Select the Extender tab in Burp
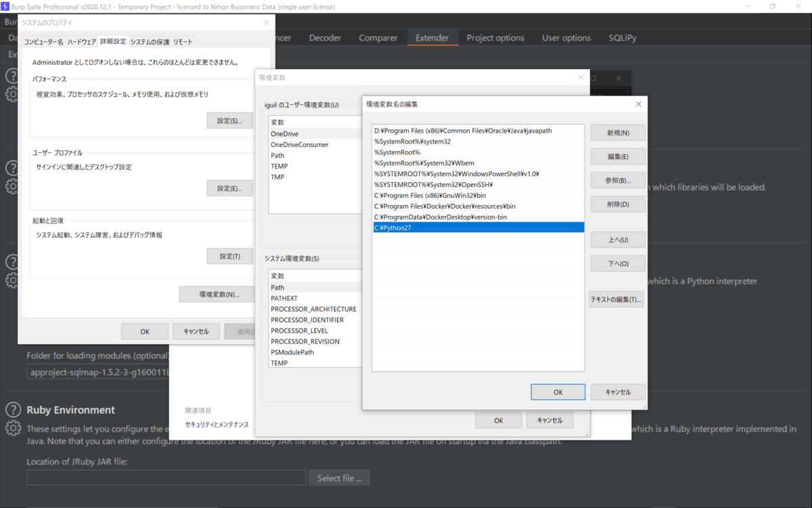 (x=432, y=38)
